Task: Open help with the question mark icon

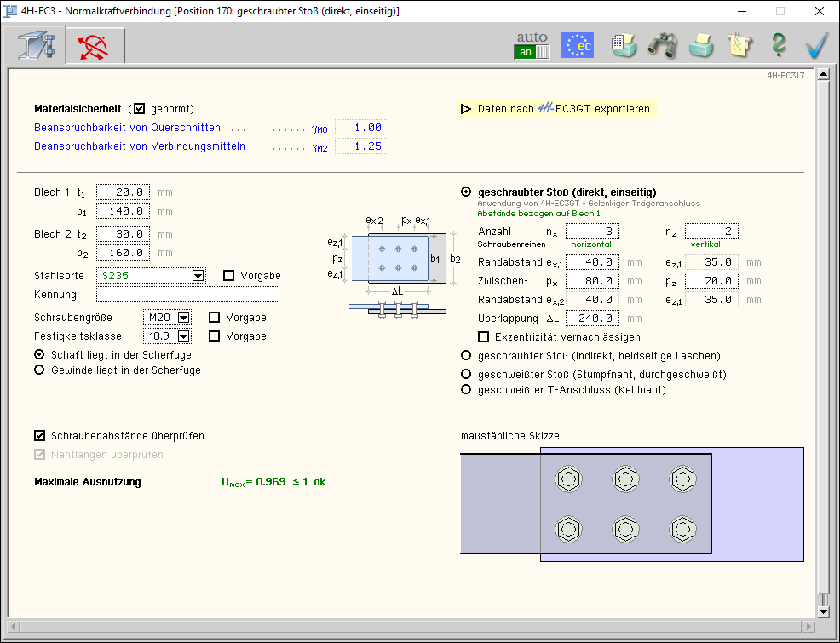Action: (x=778, y=45)
